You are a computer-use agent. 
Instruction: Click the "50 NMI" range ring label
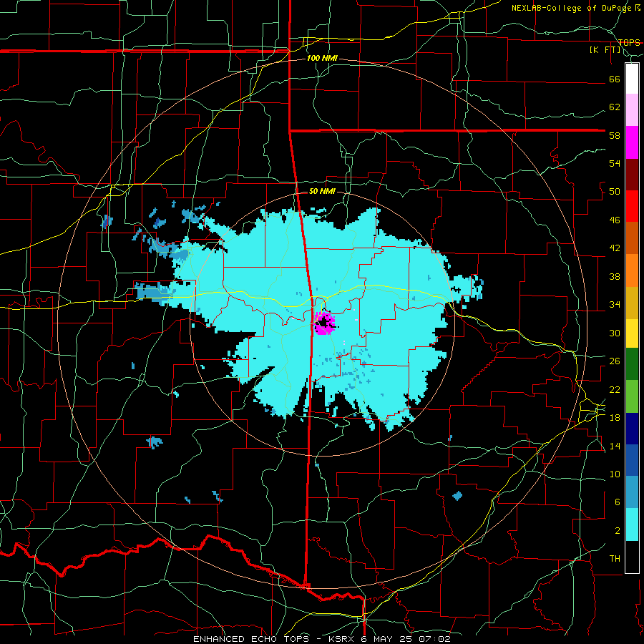click(322, 191)
